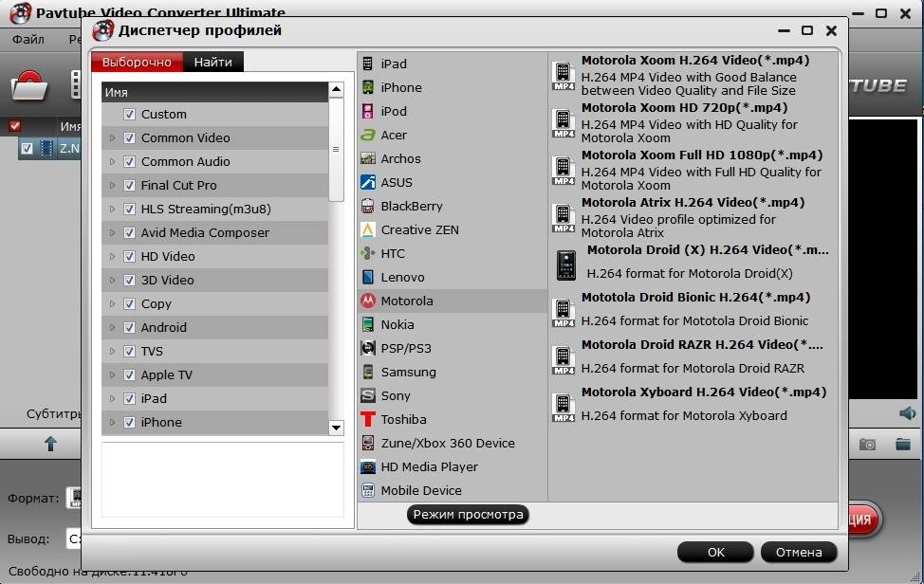Uncheck the Final Cut Pro checkbox
The height and width of the screenshot is (584, 924).
click(x=129, y=186)
